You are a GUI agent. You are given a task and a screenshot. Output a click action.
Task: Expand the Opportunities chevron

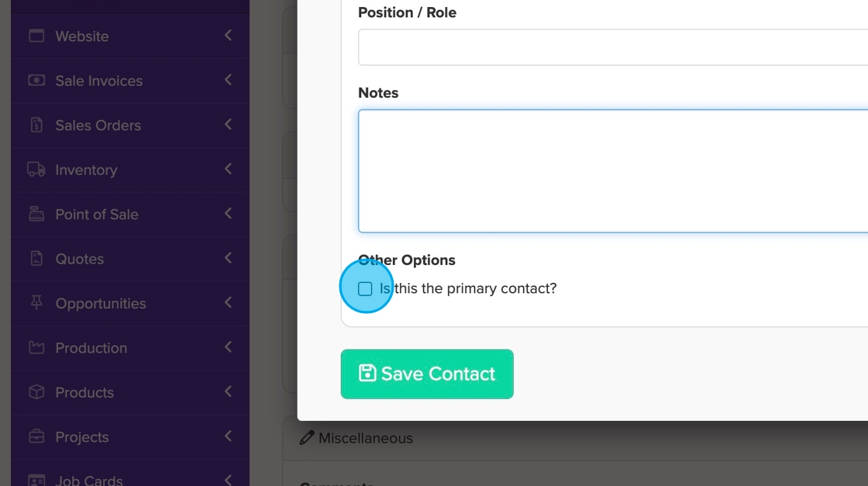228,303
